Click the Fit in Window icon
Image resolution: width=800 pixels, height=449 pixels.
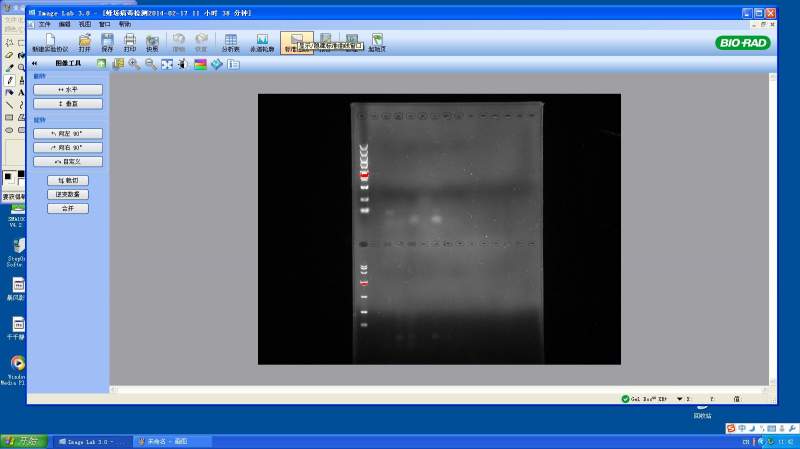(x=167, y=64)
